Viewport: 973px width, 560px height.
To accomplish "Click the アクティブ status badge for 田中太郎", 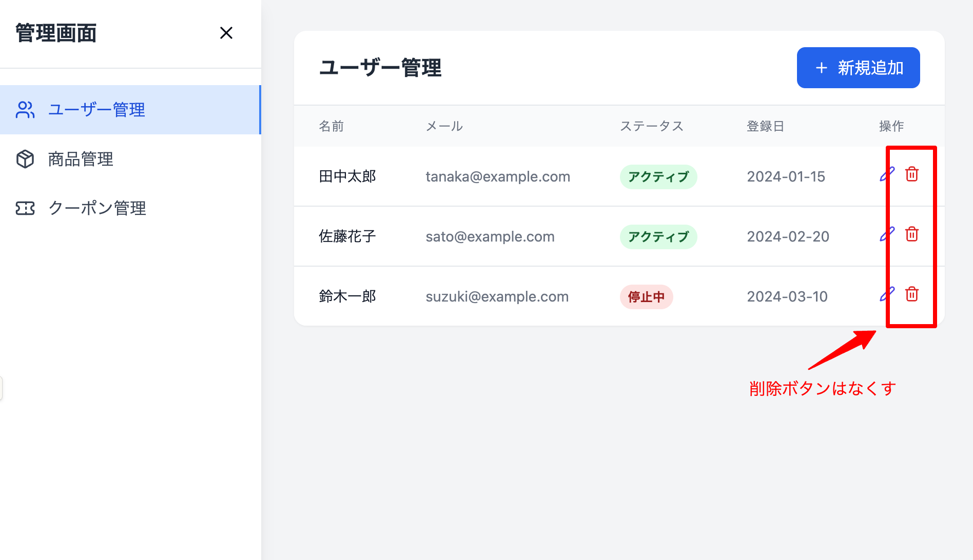I will pyautogui.click(x=658, y=176).
